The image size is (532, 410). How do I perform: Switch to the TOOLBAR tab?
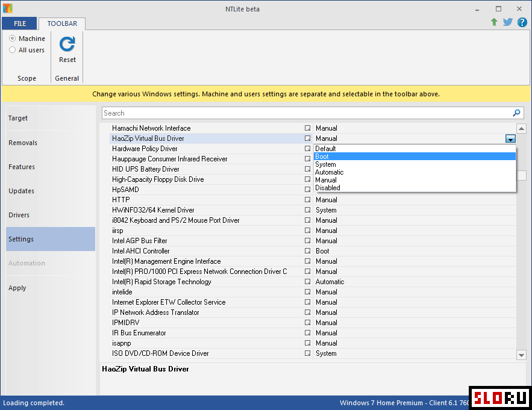click(x=62, y=23)
